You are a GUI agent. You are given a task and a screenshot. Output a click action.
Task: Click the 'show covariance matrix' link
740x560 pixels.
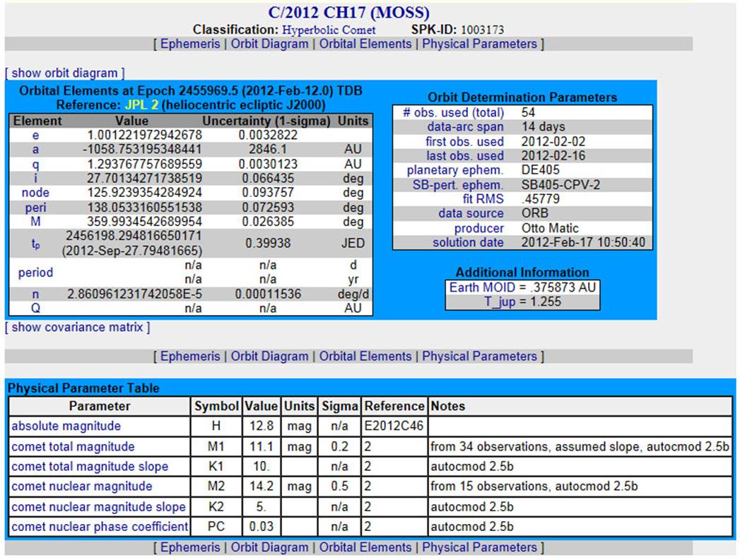78,327
